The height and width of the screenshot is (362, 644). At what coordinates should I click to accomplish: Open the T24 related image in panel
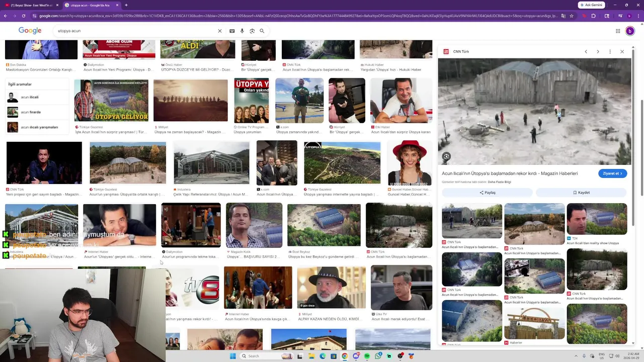[x=597, y=219]
